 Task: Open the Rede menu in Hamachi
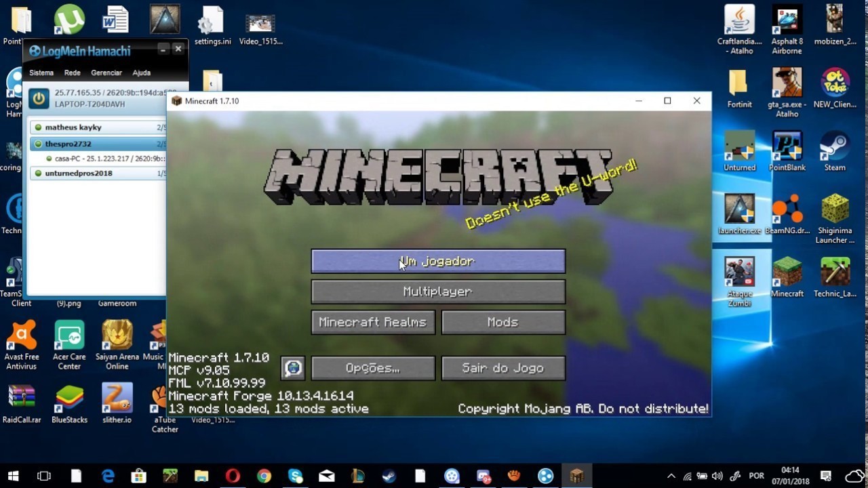pyautogui.click(x=72, y=73)
